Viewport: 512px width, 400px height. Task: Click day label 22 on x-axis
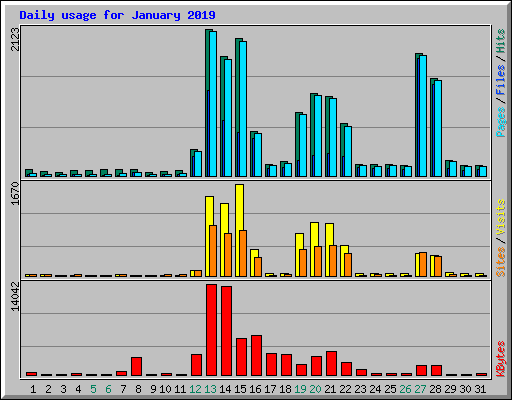point(345,389)
